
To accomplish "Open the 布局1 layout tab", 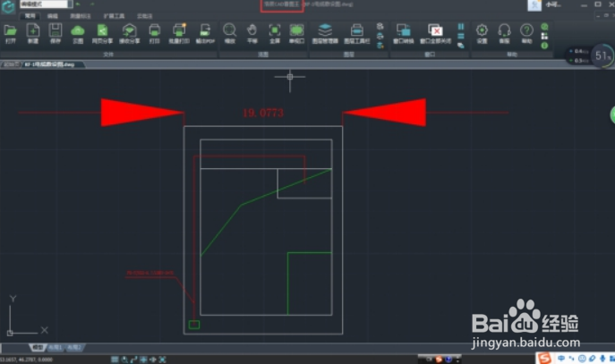I will pyautogui.click(x=55, y=348).
